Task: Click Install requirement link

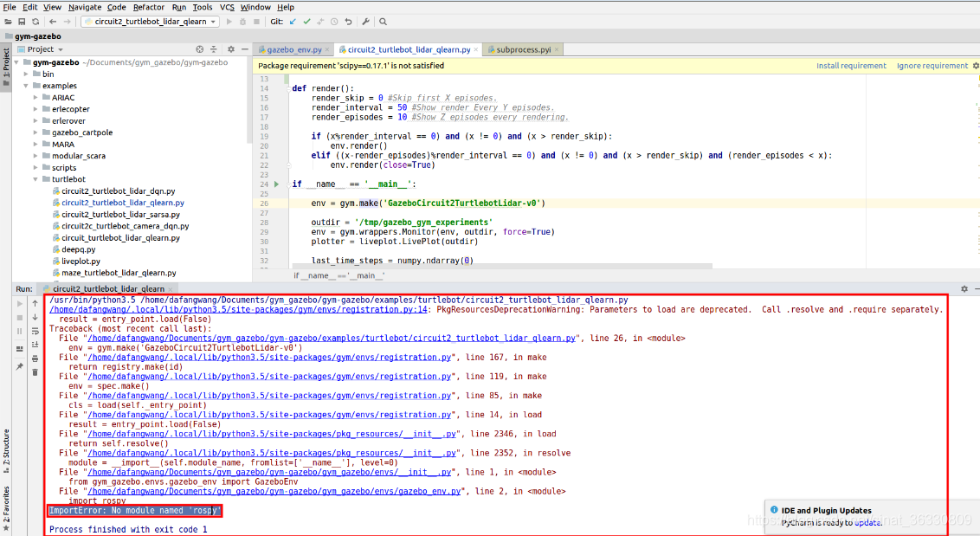Action: [851, 66]
